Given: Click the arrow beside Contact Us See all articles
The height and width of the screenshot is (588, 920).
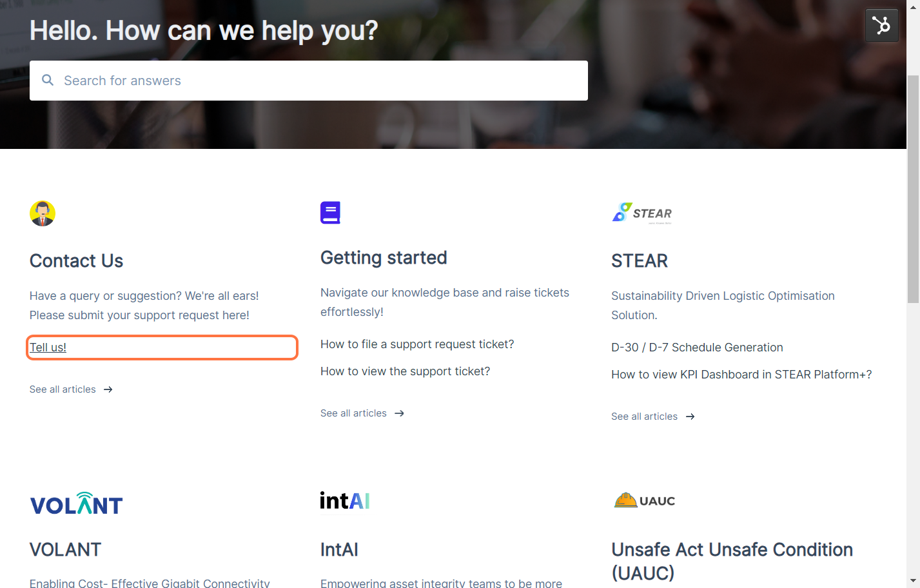Looking at the screenshot, I should pos(108,389).
